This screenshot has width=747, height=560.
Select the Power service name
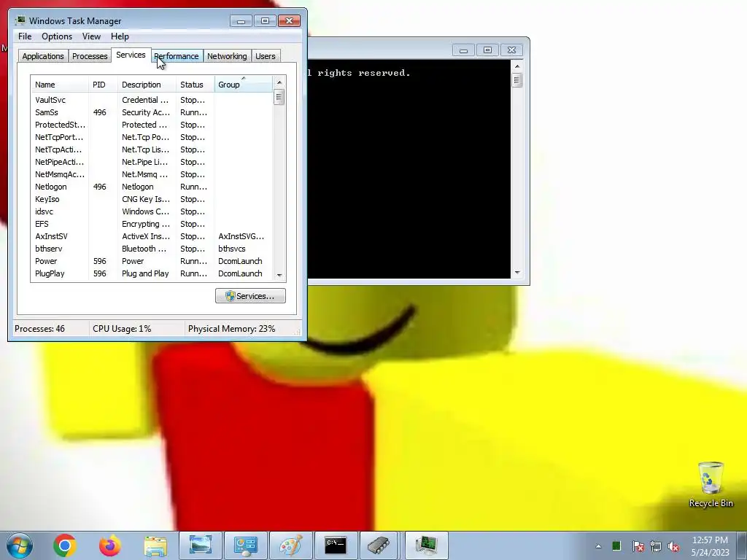(x=46, y=261)
